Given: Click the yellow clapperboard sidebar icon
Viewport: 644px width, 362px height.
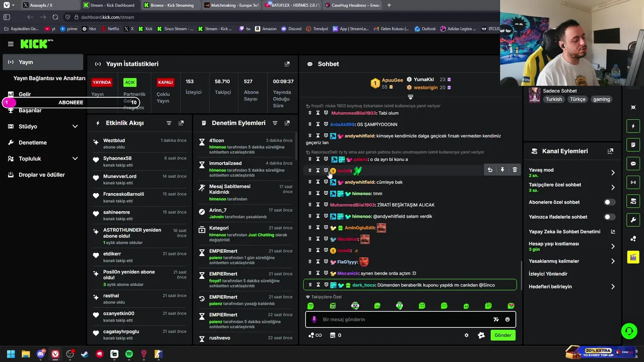Looking at the screenshot, I should click(x=633, y=257).
